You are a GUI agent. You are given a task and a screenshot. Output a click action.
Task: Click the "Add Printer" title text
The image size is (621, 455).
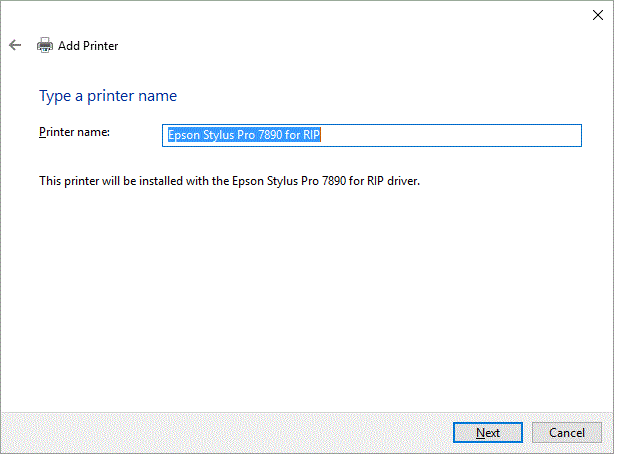pos(88,45)
